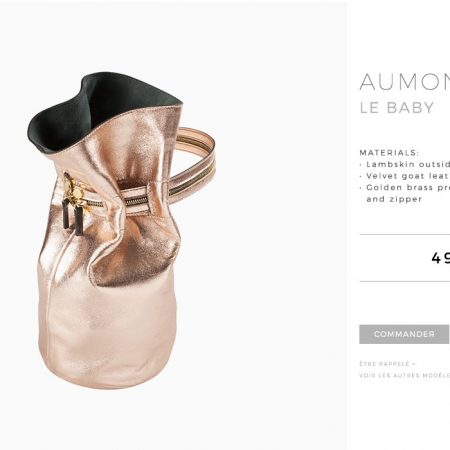
Task: Follow the Voir les autres modèles link
Action: 405,375
